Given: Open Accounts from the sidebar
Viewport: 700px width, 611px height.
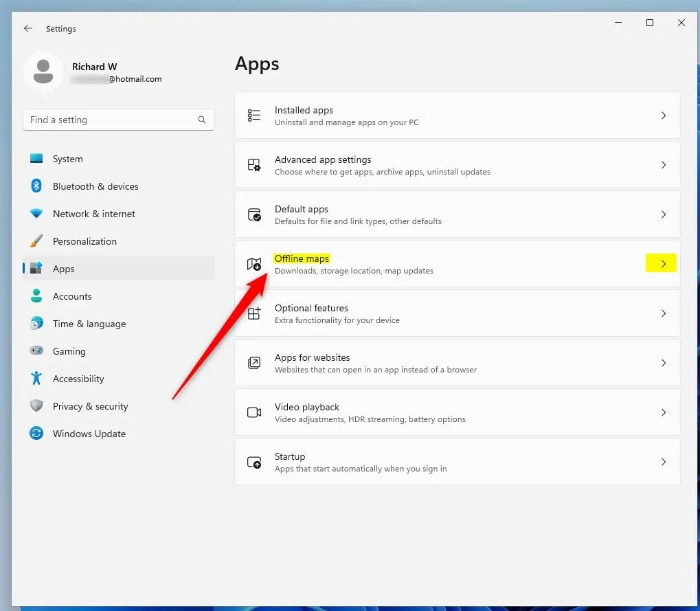Looking at the screenshot, I should [72, 296].
